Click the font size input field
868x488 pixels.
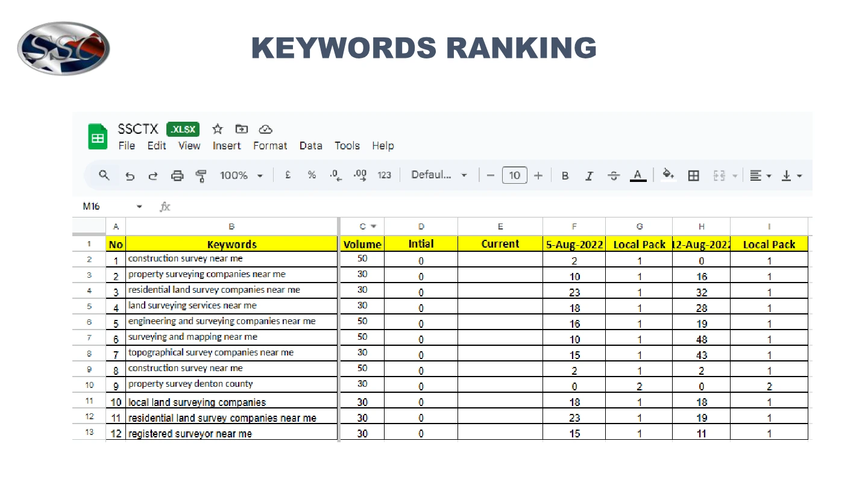click(514, 175)
